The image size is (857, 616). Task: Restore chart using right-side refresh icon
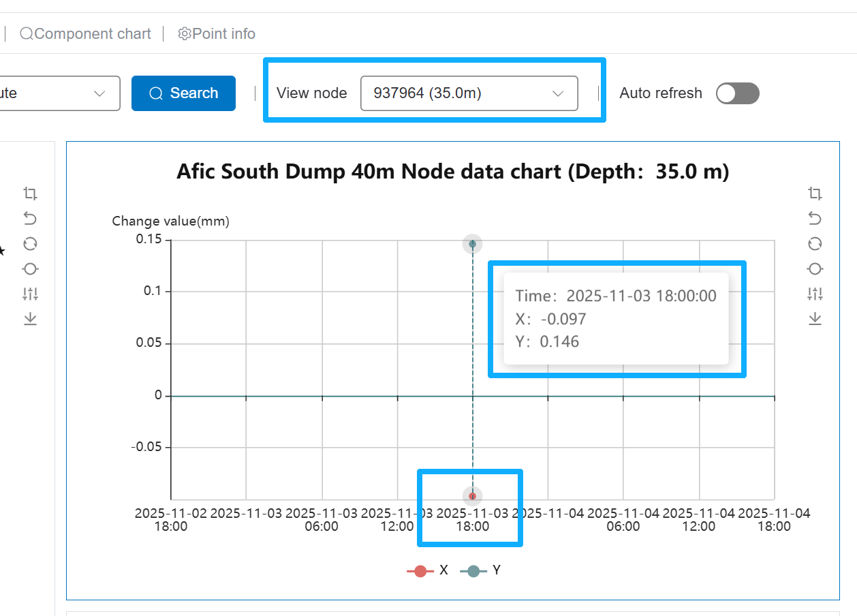[x=815, y=243]
